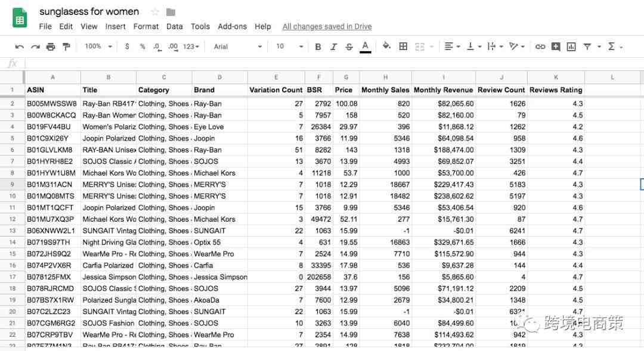Open the Arial font dropdown

click(237, 47)
